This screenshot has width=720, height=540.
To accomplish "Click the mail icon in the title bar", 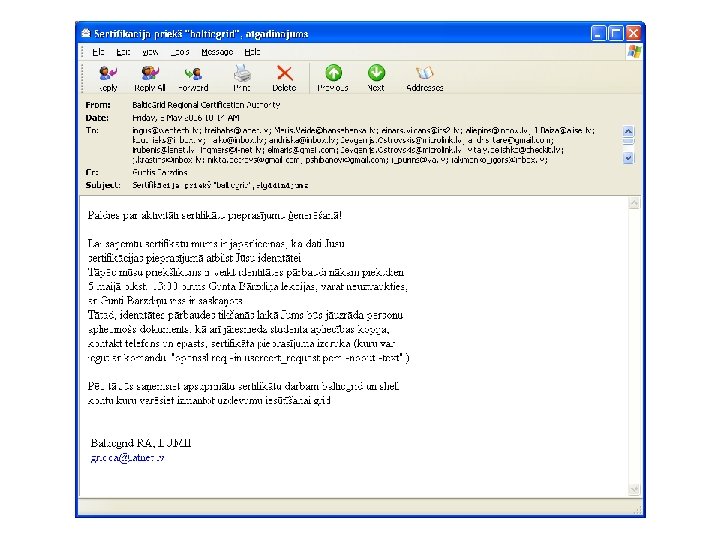I will coord(86,33).
